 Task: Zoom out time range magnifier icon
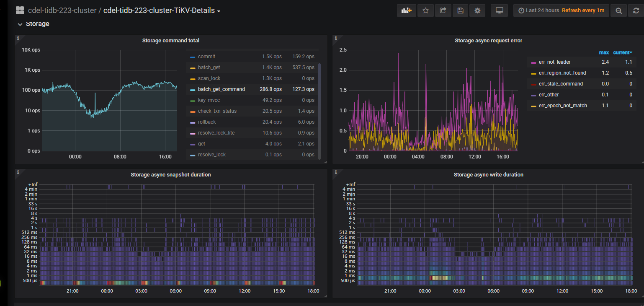pos(618,10)
